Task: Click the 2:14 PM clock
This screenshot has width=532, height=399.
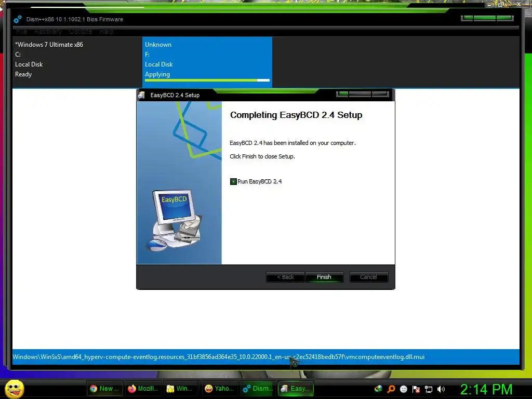Action: coord(486,389)
